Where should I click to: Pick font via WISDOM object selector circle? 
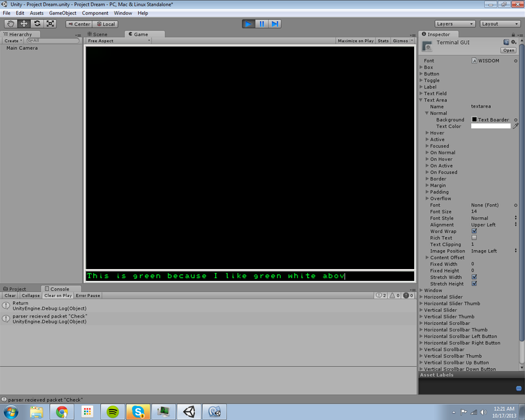(x=516, y=60)
